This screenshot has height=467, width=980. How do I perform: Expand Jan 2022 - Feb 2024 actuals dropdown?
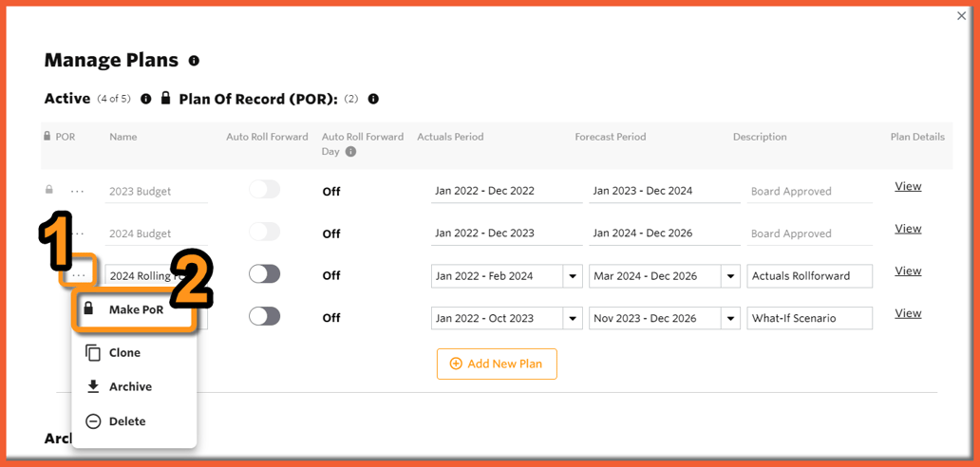pos(573,276)
